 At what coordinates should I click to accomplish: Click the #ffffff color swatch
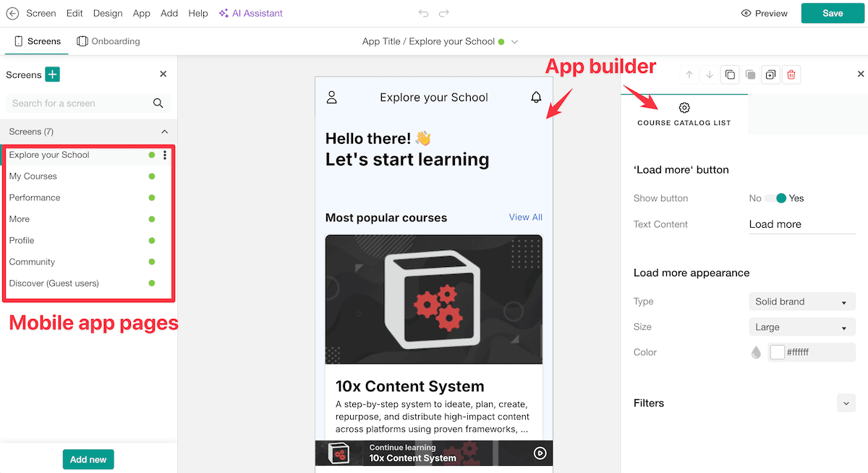coord(777,352)
